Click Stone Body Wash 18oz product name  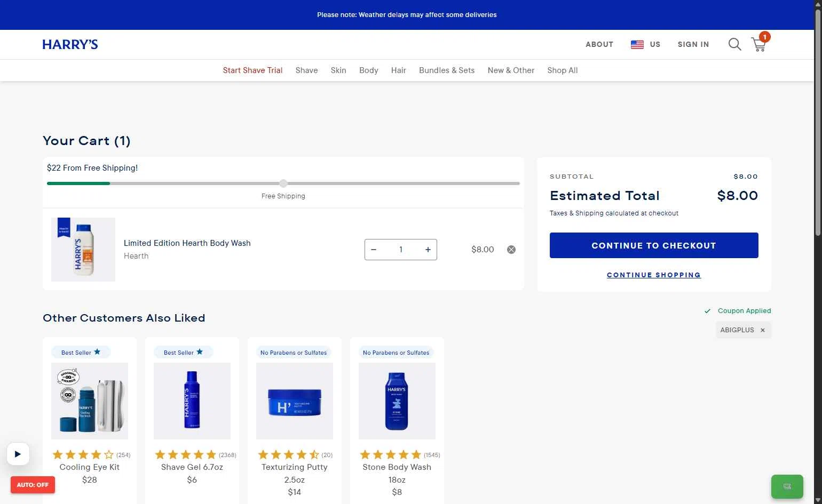click(x=397, y=474)
